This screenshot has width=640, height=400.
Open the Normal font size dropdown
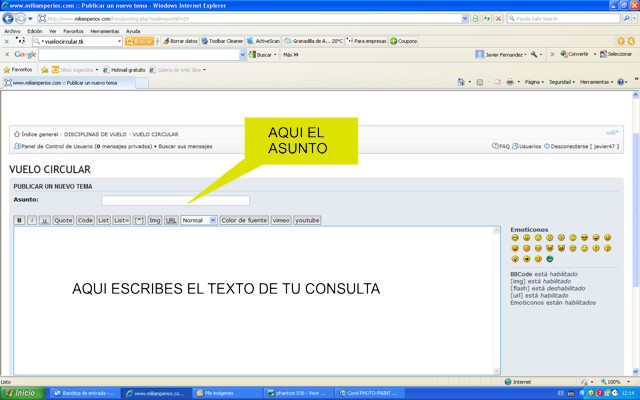click(199, 220)
